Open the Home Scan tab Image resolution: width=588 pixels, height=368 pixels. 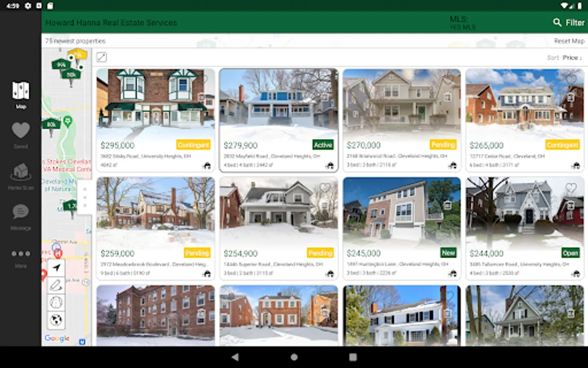(x=21, y=176)
